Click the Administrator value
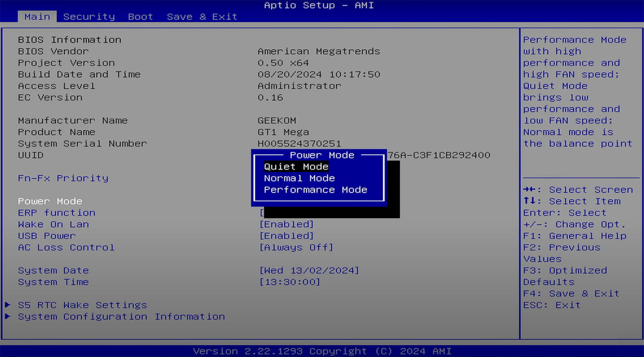This screenshot has height=357, width=644. [299, 86]
